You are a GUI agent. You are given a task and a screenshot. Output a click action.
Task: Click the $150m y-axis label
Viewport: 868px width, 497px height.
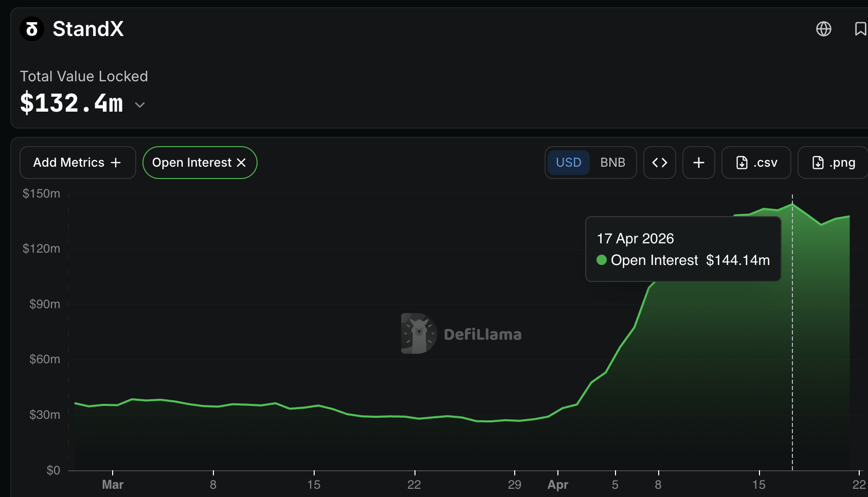[41, 193]
